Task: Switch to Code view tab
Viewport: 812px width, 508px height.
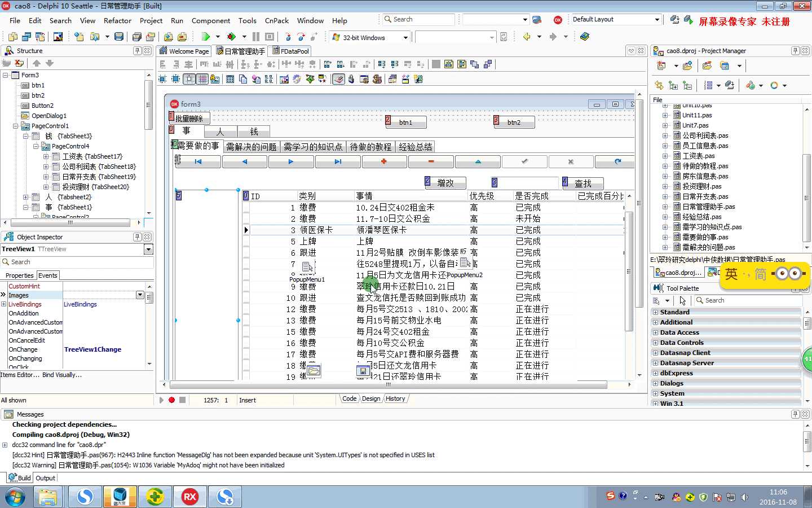Action: [x=349, y=398]
